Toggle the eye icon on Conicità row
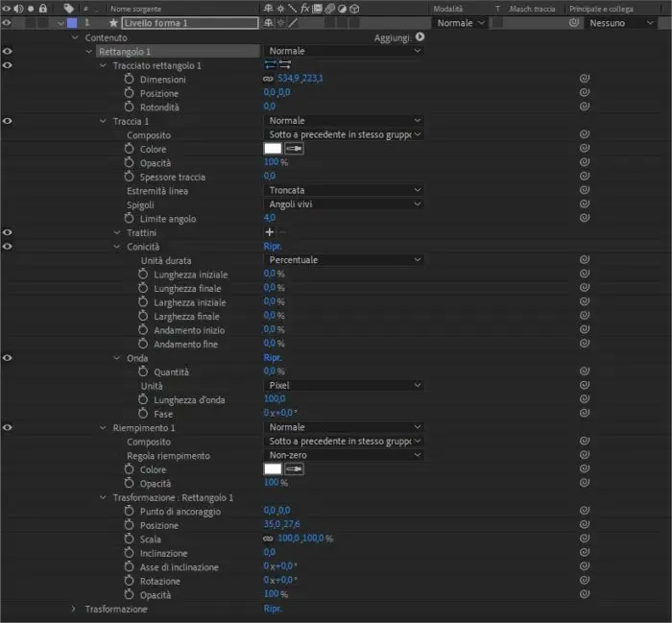Image resolution: width=672 pixels, height=623 pixels. point(7,247)
